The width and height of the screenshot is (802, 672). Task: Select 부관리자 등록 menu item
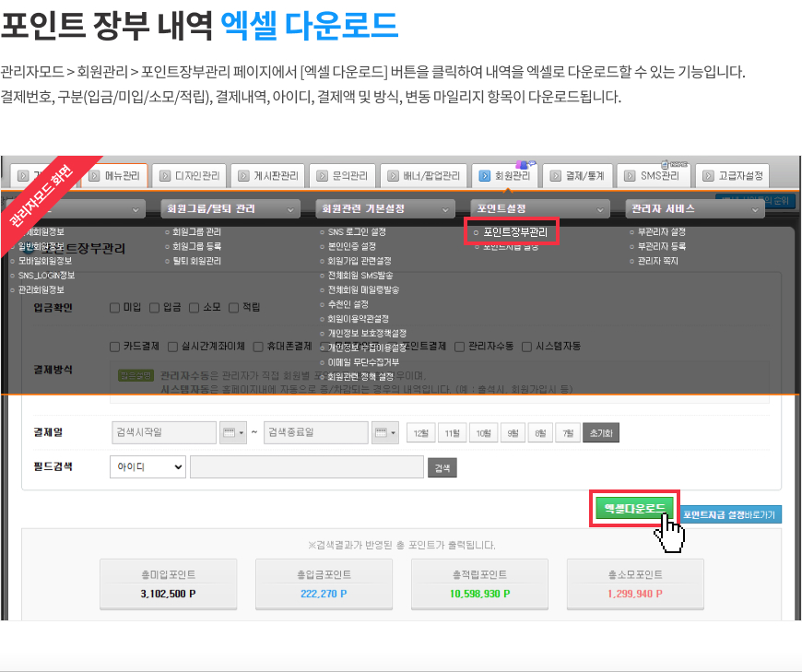tap(661, 246)
